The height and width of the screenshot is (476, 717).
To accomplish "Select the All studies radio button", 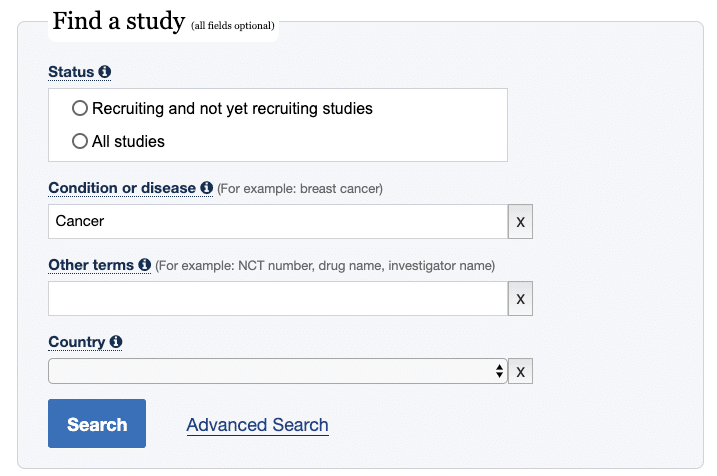I will point(80,141).
